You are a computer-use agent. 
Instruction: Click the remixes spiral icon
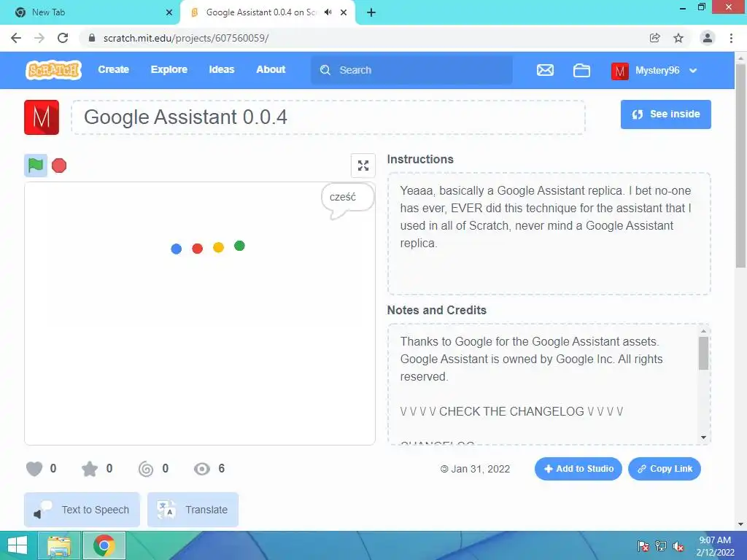(x=146, y=469)
